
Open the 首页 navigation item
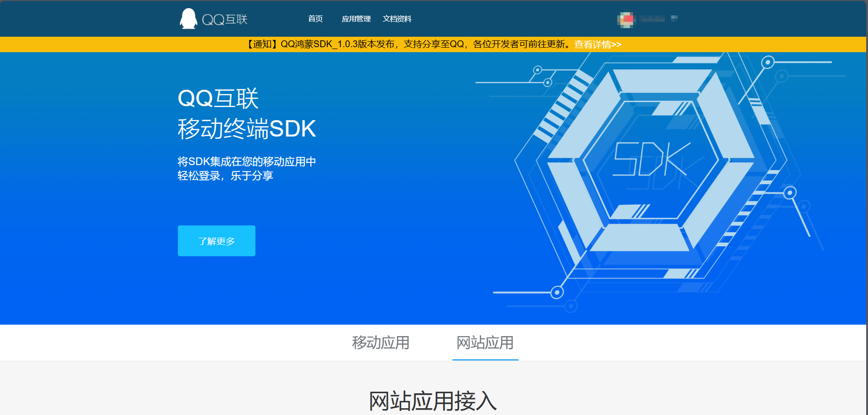pos(315,19)
